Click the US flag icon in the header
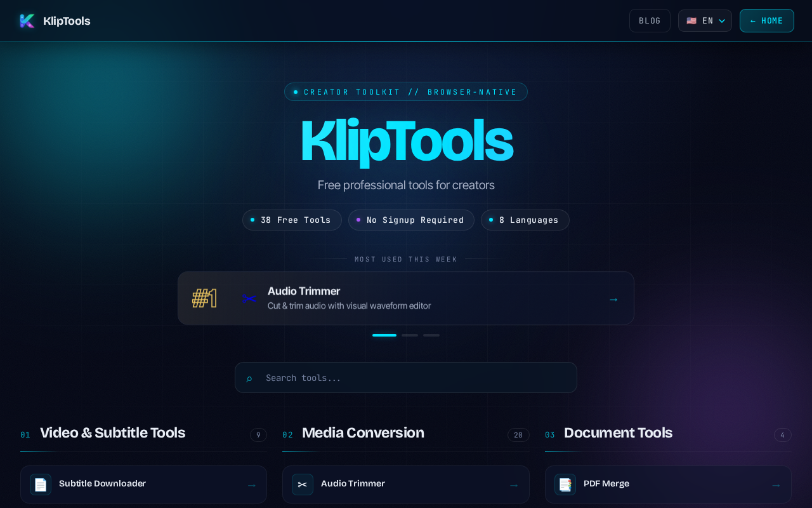The image size is (812, 508). [691, 21]
